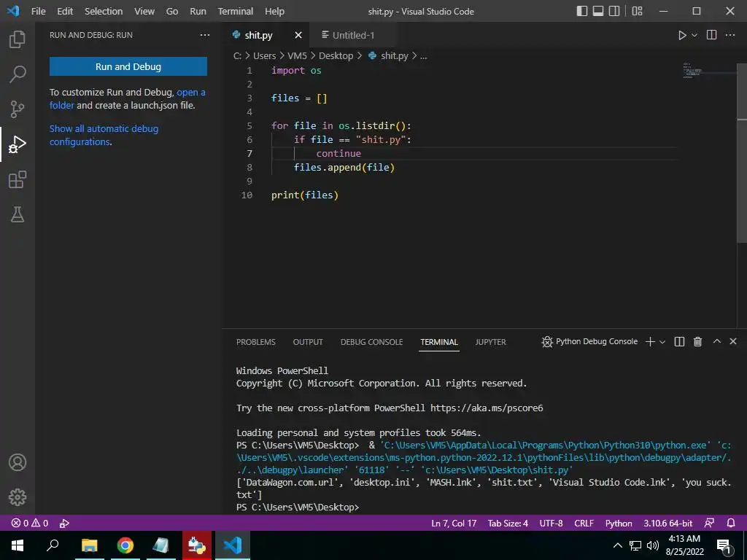This screenshot has height=560, width=747.
Task: Select Python language mode in status bar
Action: tap(619, 523)
